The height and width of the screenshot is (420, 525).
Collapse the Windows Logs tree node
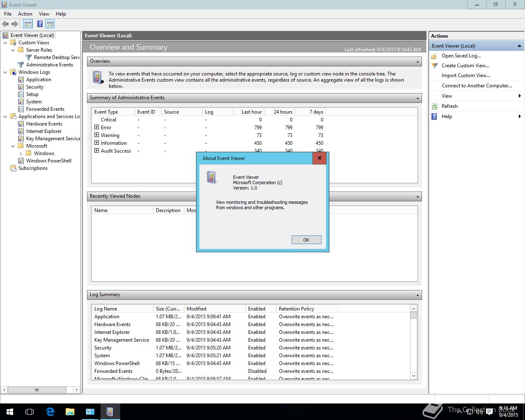pyautogui.click(x=5, y=72)
